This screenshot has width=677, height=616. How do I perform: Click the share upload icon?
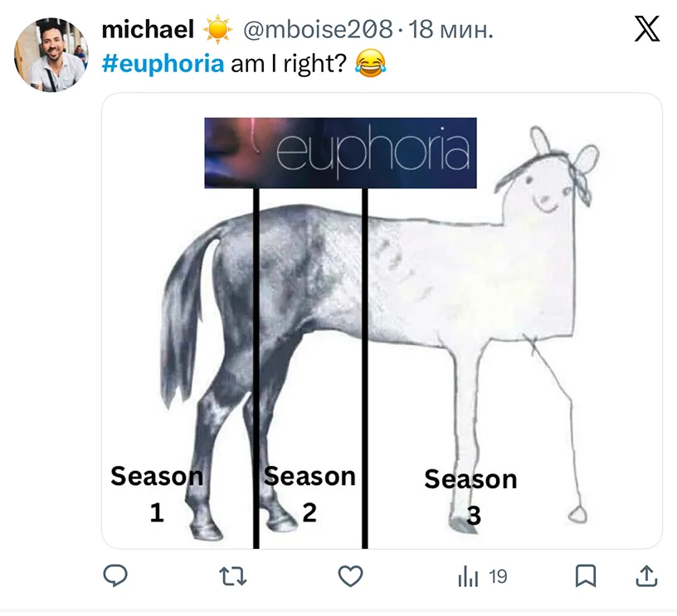[646, 576]
